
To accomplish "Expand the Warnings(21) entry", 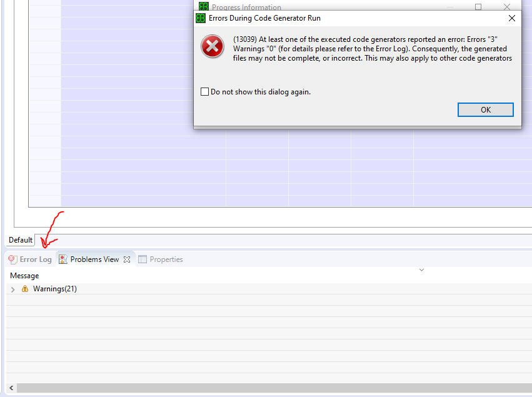I will [13, 289].
